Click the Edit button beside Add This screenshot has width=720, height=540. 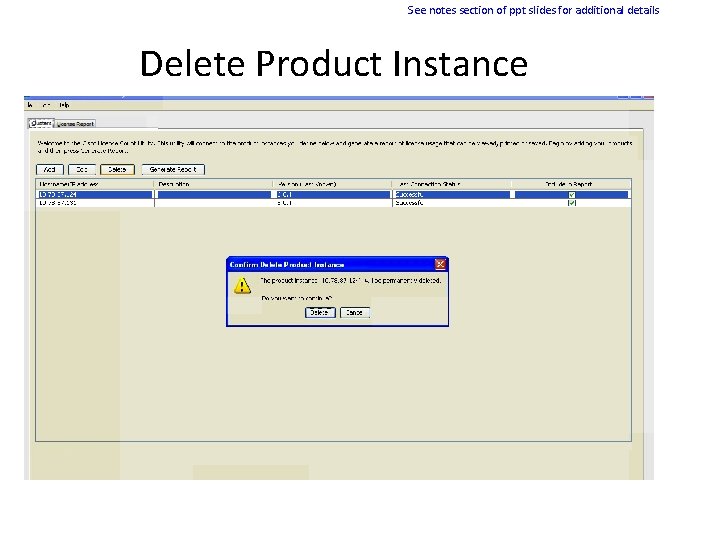82,169
